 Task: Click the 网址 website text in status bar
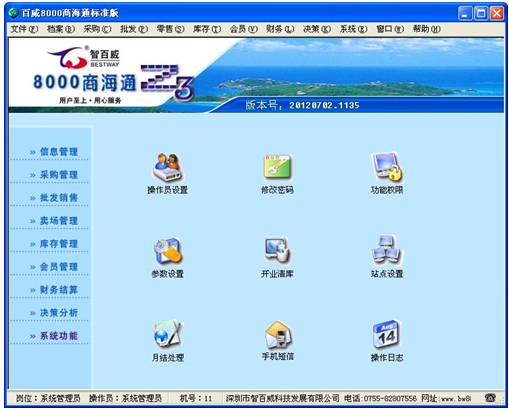[446, 398]
